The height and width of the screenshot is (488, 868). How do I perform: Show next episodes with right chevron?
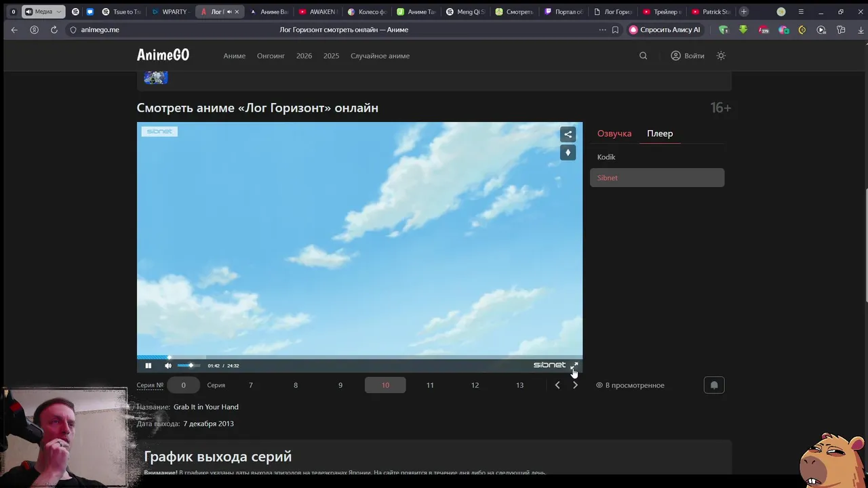click(575, 385)
